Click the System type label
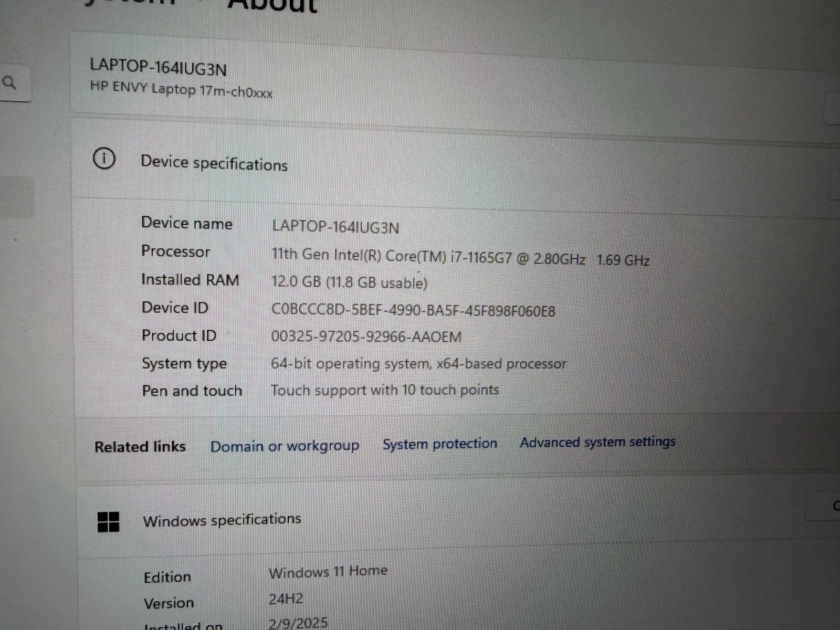 [x=184, y=364]
